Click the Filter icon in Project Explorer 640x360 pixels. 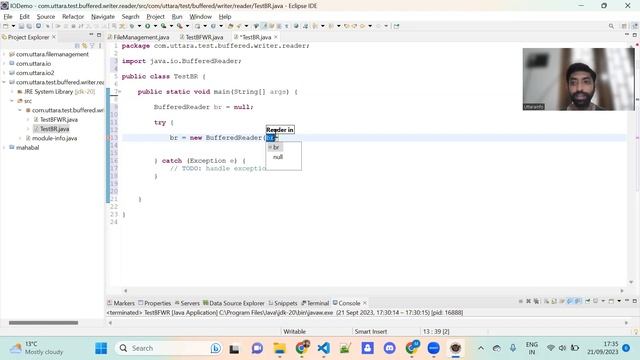pyautogui.click(x=92, y=46)
